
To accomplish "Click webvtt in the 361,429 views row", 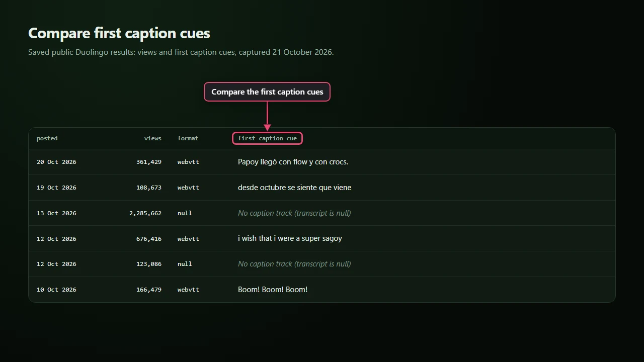I will (x=188, y=162).
